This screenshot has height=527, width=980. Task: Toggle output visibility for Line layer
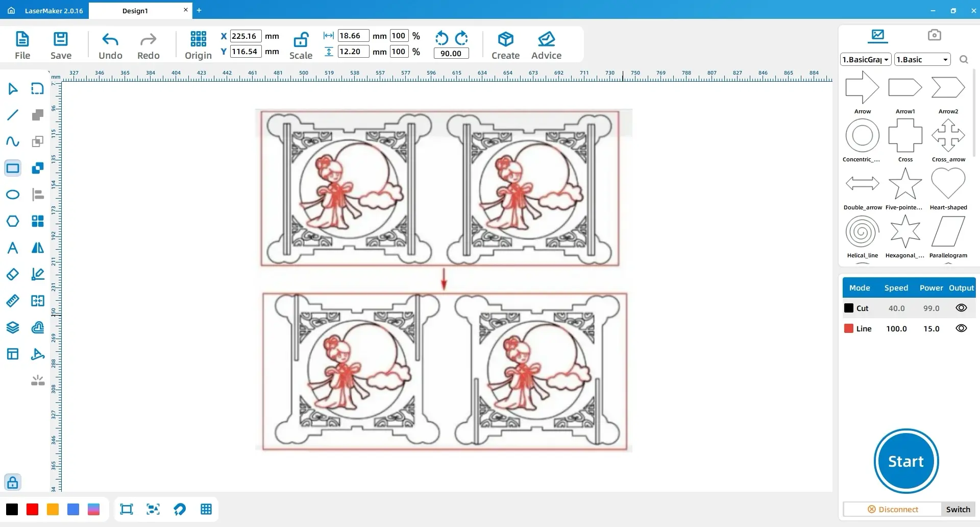coord(961,328)
